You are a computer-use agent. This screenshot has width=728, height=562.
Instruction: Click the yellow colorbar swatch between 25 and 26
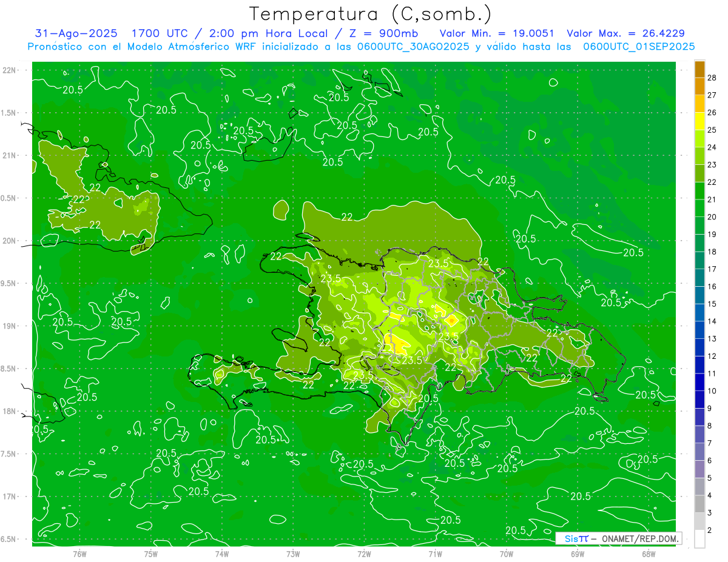(x=699, y=121)
